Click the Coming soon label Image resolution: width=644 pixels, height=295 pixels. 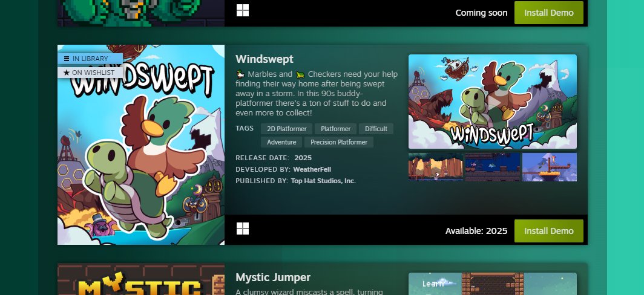(481, 13)
